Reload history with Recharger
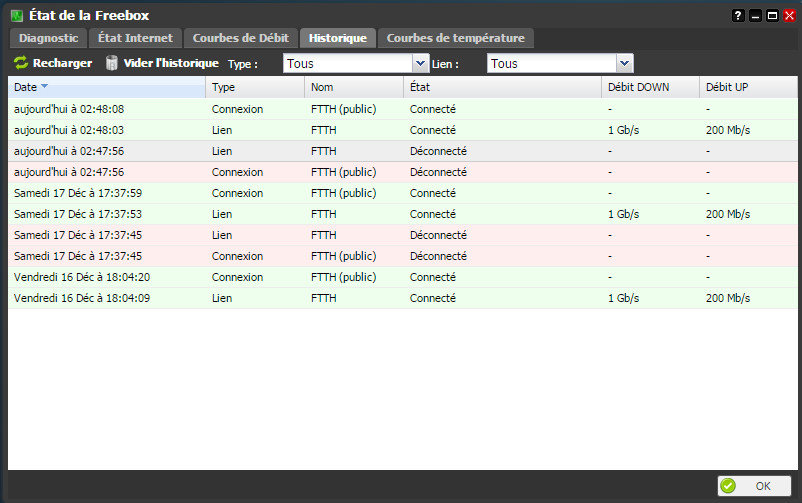The height and width of the screenshot is (503, 802). [53, 63]
